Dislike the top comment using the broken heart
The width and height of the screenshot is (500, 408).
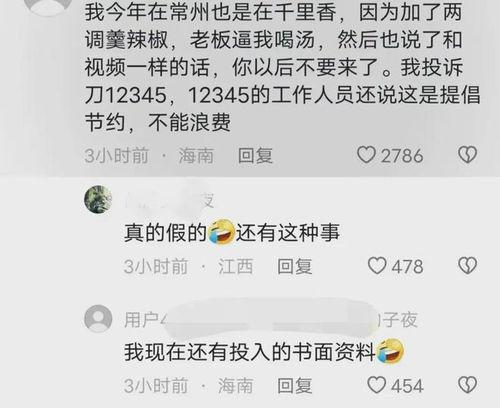[467, 155]
